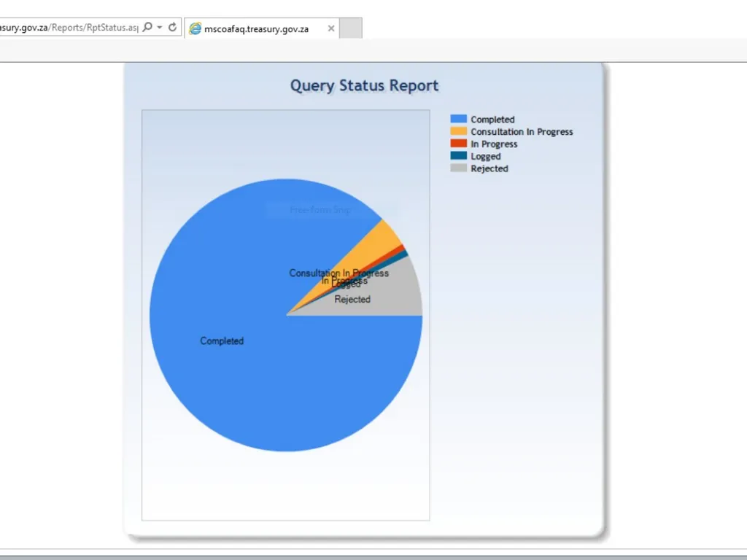Click the In Progress red legend swatch

point(458,144)
